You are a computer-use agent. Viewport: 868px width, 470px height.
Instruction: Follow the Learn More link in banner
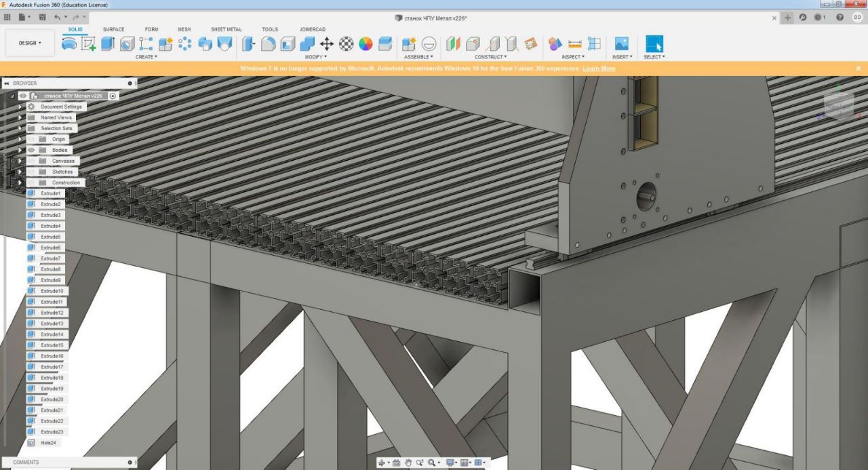coord(599,68)
